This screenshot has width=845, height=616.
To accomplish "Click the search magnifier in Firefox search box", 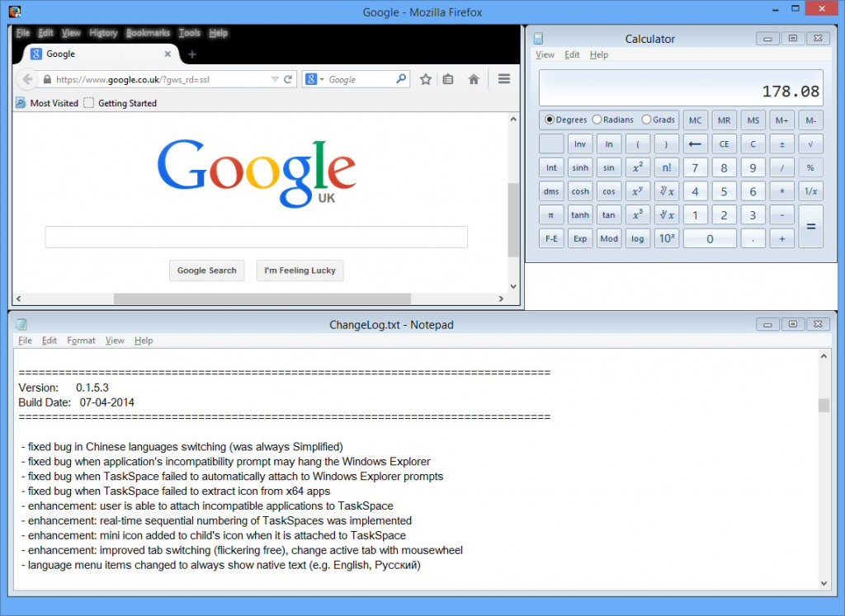I will coord(401,79).
